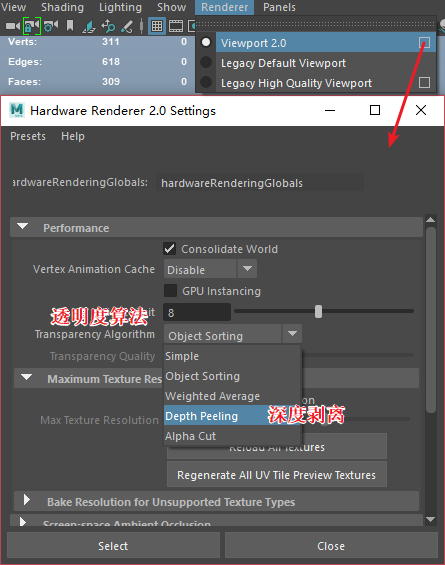
Task: Open the Shading menu
Action: coord(62,7)
